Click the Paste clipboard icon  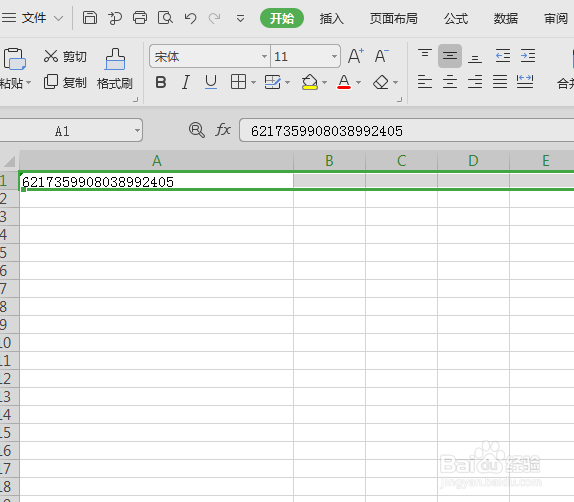point(15,59)
